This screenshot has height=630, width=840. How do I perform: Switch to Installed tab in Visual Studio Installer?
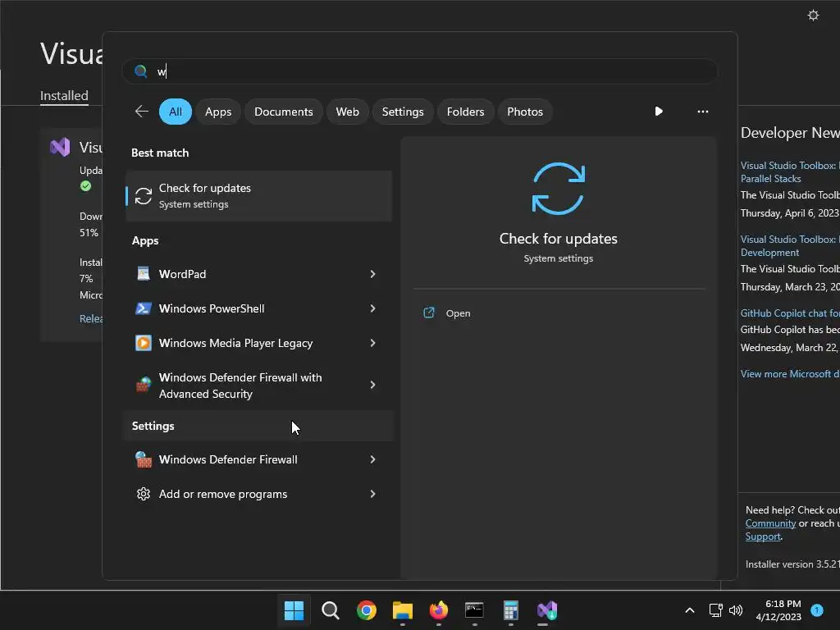tap(64, 96)
